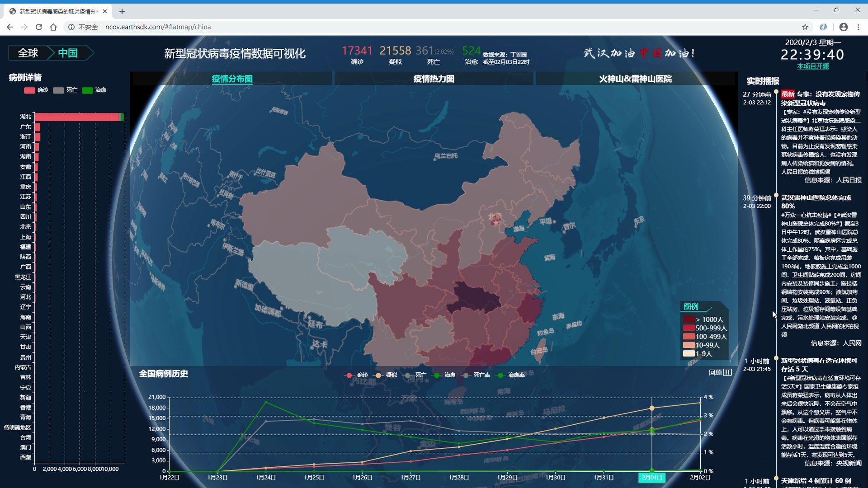Click the 1-9人 legend color swatch
The height and width of the screenshot is (488, 868).
point(689,354)
